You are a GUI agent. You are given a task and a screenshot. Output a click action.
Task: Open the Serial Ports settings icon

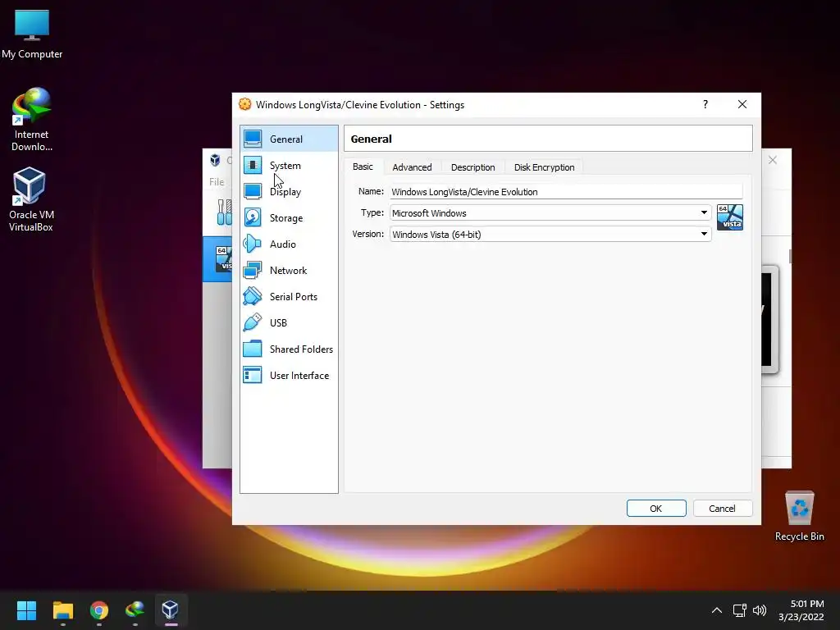tap(253, 296)
